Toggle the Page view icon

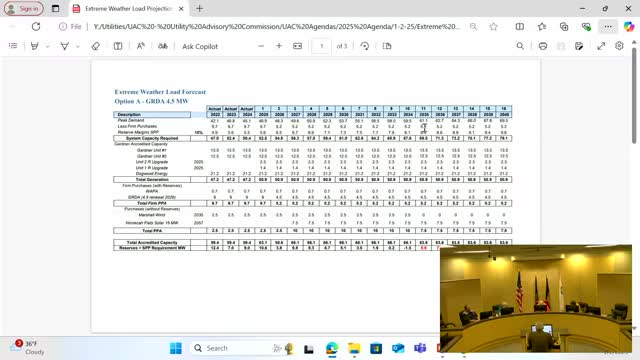[387, 46]
